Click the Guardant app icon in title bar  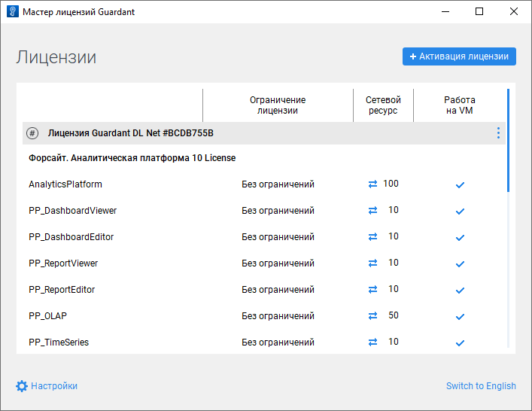pos(12,12)
